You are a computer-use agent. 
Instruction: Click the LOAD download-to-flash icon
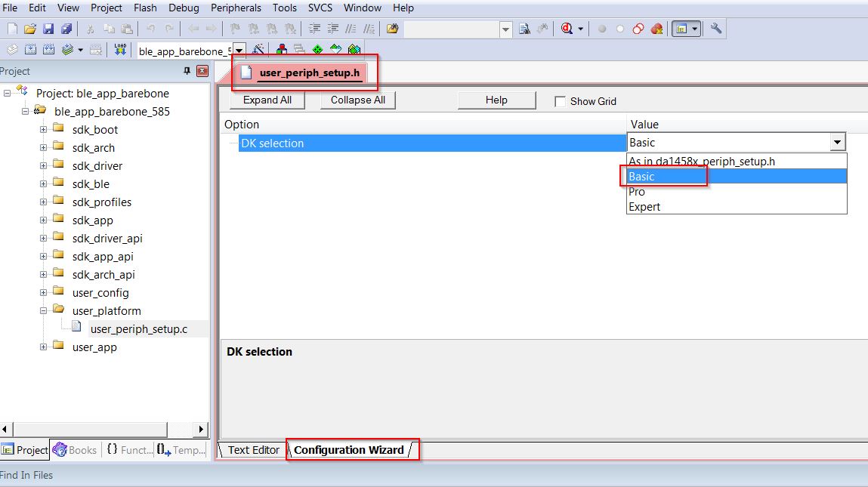pyautogui.click(x=120, y=51)
